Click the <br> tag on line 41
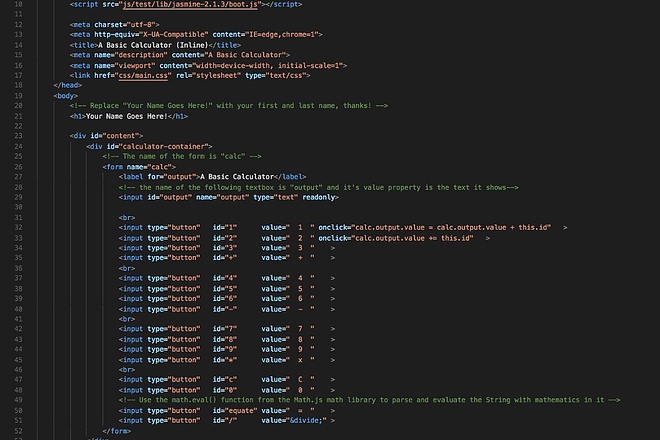 pos(127,319)
